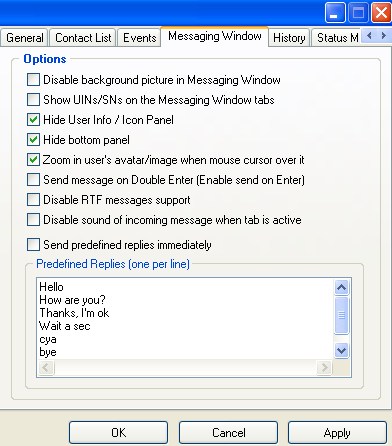
Task: Click the 'Hello' line in predefined replies
Action: click(x=51, y=287)
